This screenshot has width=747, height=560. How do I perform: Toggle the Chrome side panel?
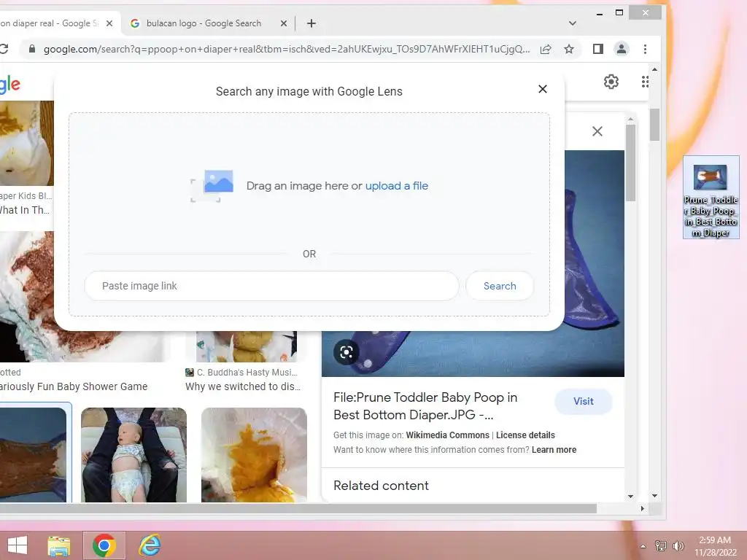tap(598, 49)
